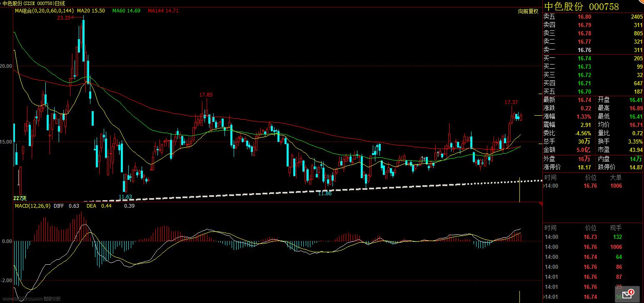Click the 23.35 peak price marker

coord(64,18)
